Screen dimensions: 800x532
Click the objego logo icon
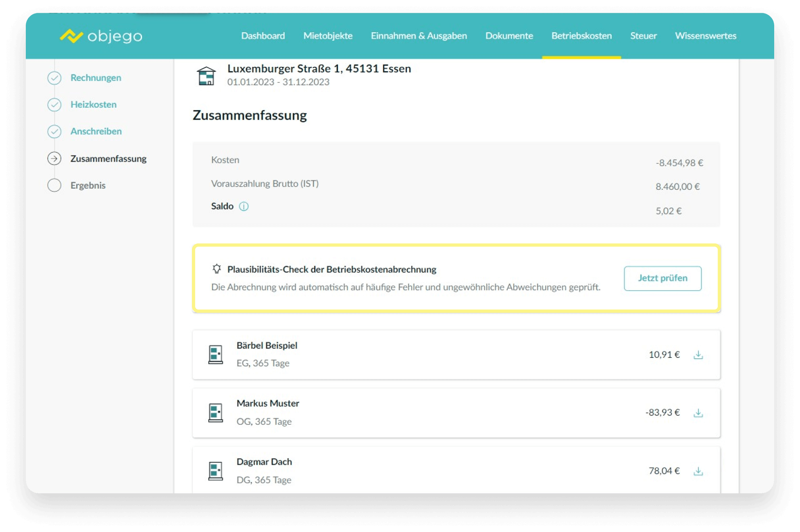[71, 36]
